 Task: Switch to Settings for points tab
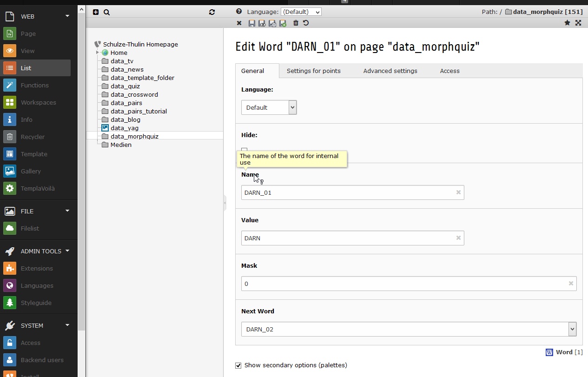coord(314,71)
